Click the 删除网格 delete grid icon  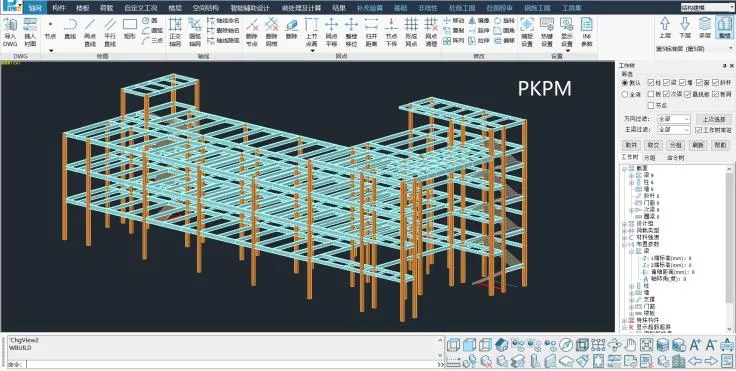point(271,32)
